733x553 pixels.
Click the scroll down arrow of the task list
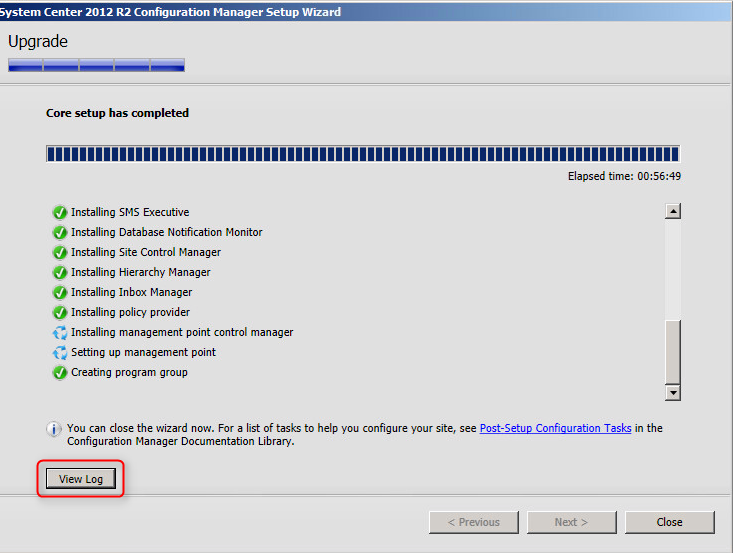tap(673, 393)
